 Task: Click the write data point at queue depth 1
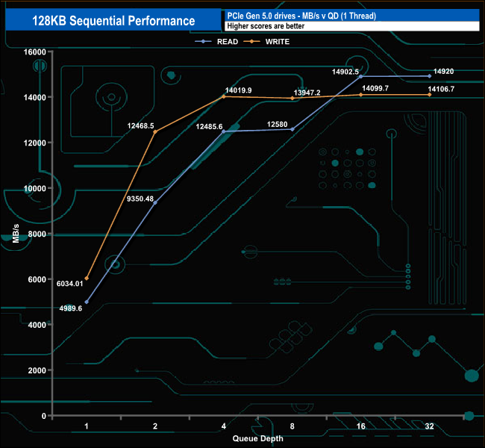coord(87,279)
